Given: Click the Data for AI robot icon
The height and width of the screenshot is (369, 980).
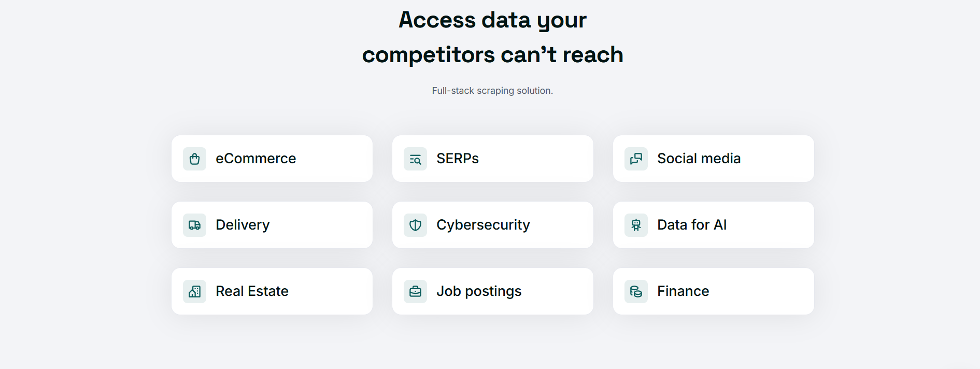Looking at the screenshot, I should 635,225.
